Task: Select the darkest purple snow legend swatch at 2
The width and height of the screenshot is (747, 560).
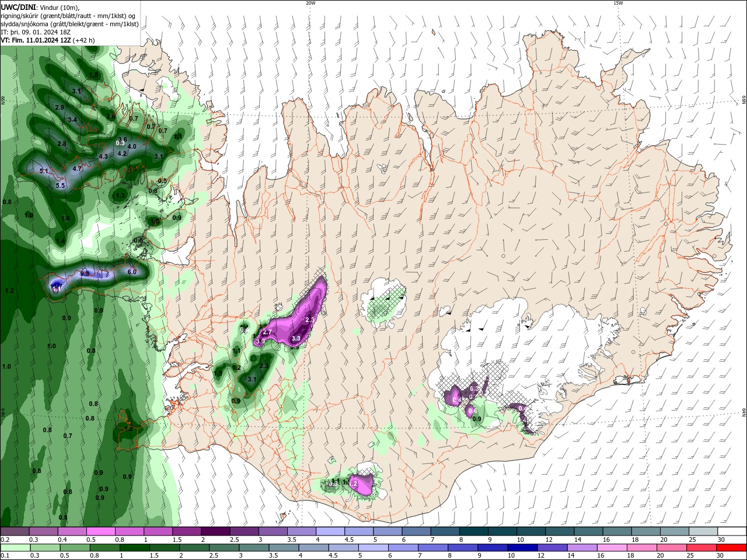Action: click(x=215, y=531)
